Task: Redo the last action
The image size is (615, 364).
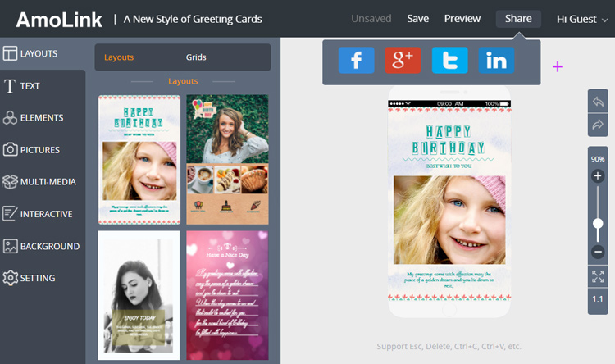Action: click(x=598, y=125)
